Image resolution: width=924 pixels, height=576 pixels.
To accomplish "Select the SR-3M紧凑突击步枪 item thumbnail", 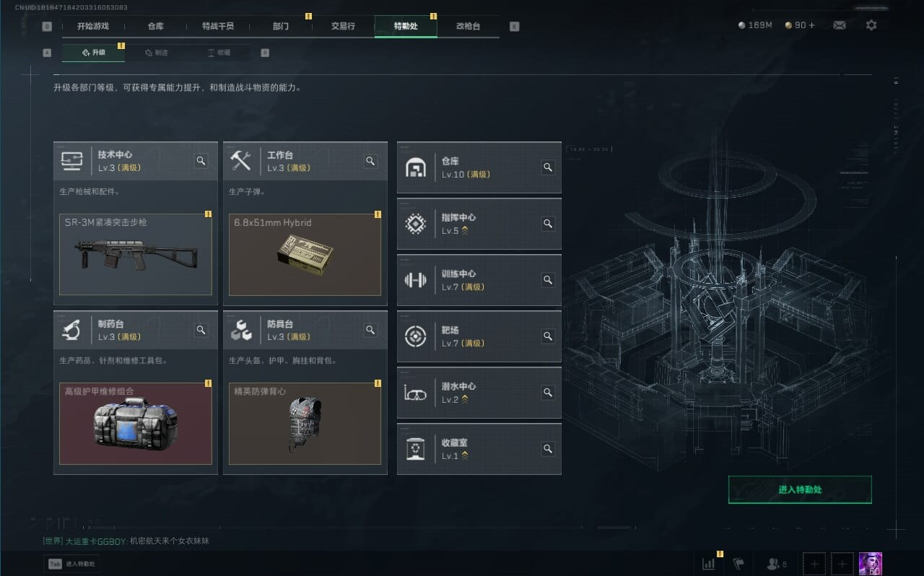I will click(x=136, y=254).
